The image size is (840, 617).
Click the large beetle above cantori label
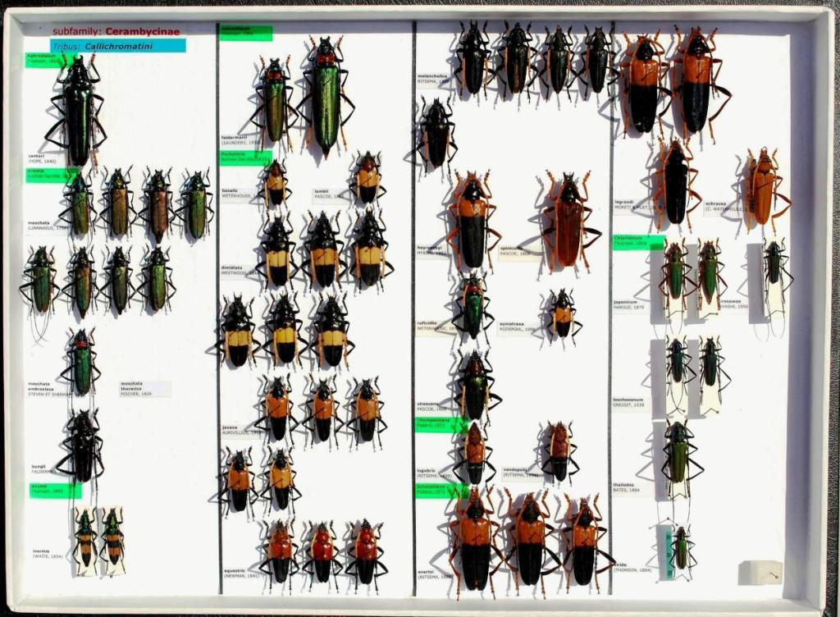pyautogui.click(x=77, y=110)
